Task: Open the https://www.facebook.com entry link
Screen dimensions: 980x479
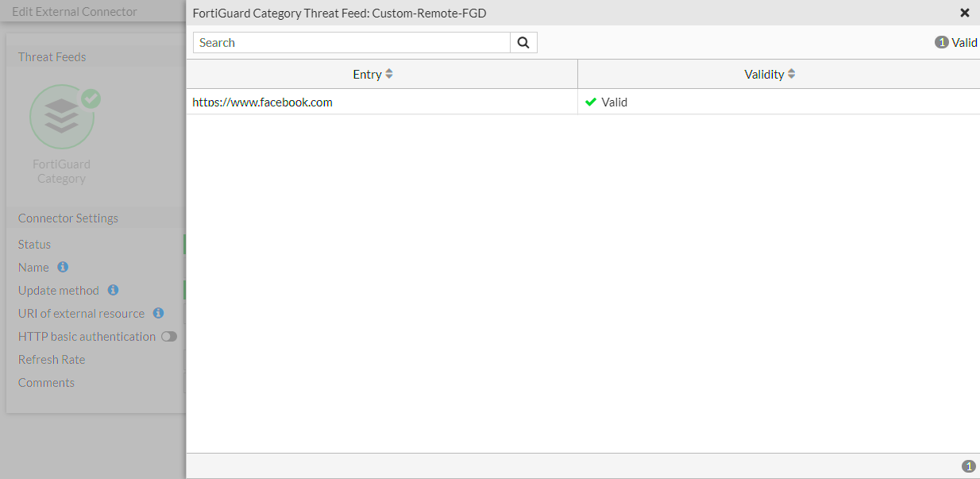Action: pos(262,102)
